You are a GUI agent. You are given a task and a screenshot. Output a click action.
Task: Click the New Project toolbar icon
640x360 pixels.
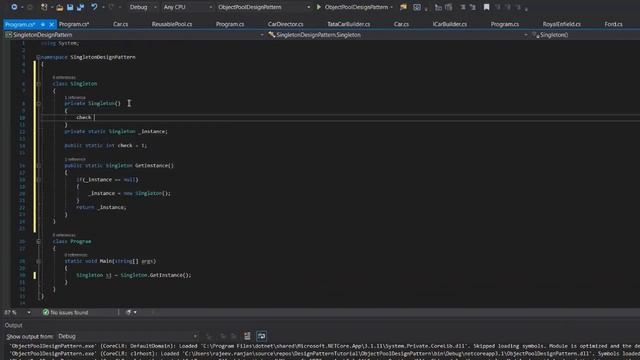(44, 7)
